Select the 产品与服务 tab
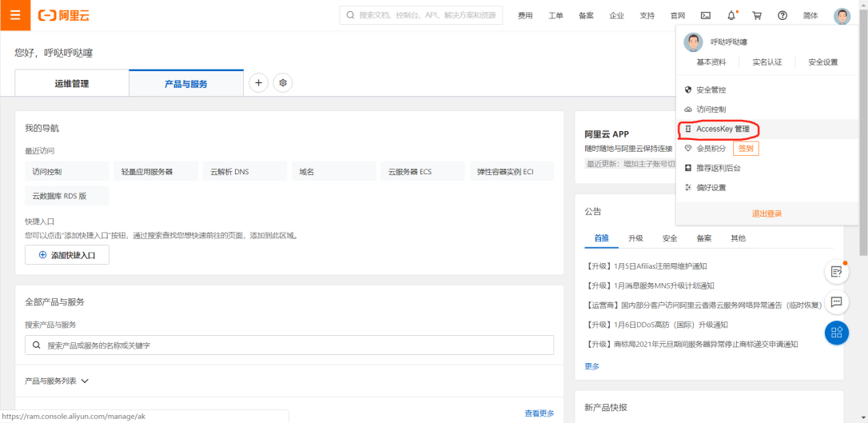Screen dimensions: 868x423 click(x=186, y=84)
